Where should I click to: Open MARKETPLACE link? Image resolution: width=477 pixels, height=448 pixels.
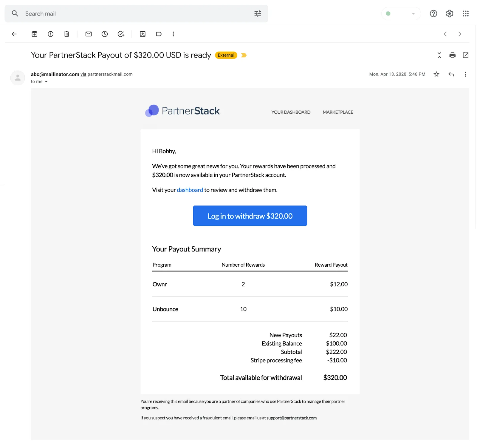tap(338, 112)
